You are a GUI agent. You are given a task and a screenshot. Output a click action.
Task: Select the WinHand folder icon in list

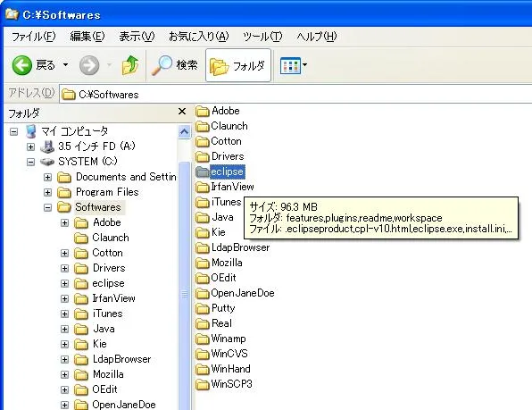pyautogui.click(x=203, y=369)
